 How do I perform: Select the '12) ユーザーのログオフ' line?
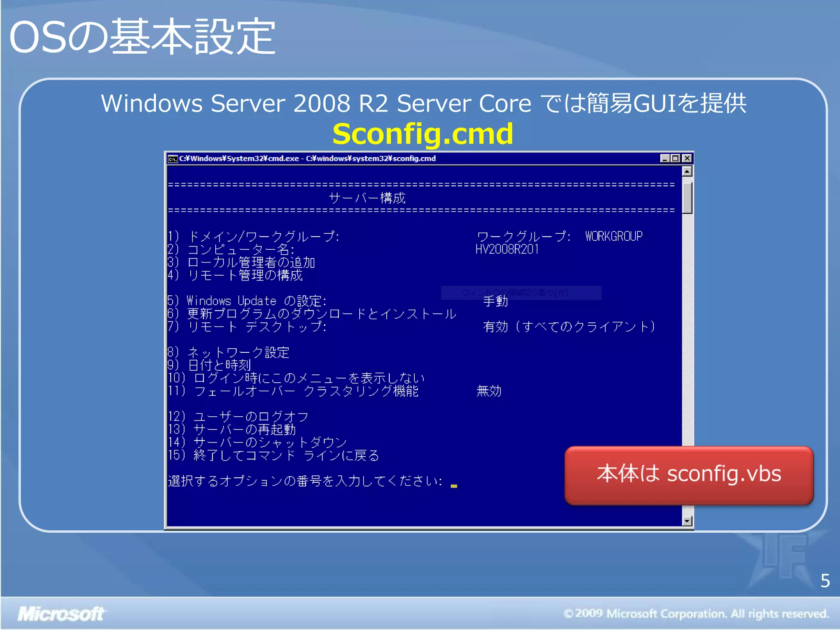(238, 417)
